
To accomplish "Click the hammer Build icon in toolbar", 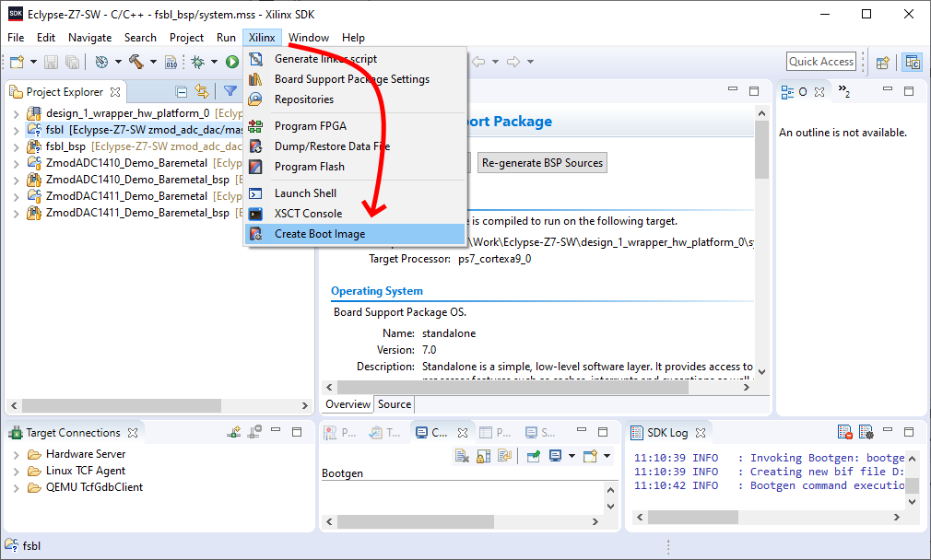I will coord(136,62).
